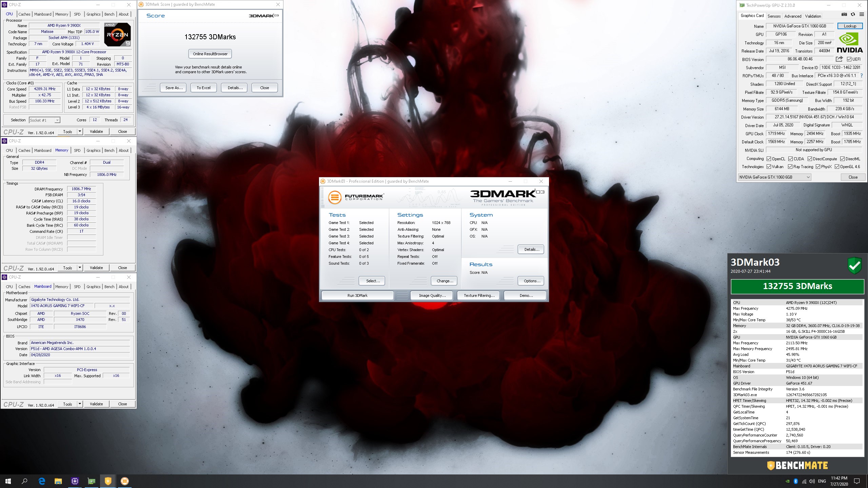
Task: Toggle the Ray Tracing checkbox
Action: [790, 166]
